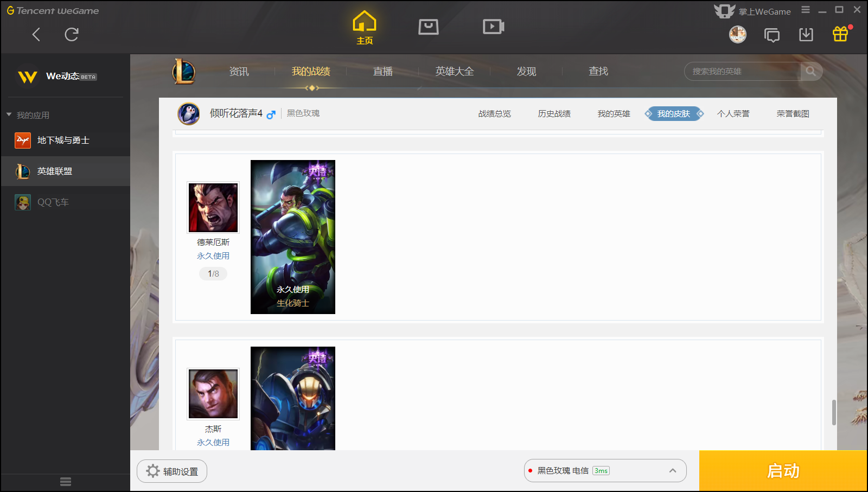The width and height of the screenshot is (868, 492).
Task: Open the 掌上WeGame mobile link
Action: [752, 11]
